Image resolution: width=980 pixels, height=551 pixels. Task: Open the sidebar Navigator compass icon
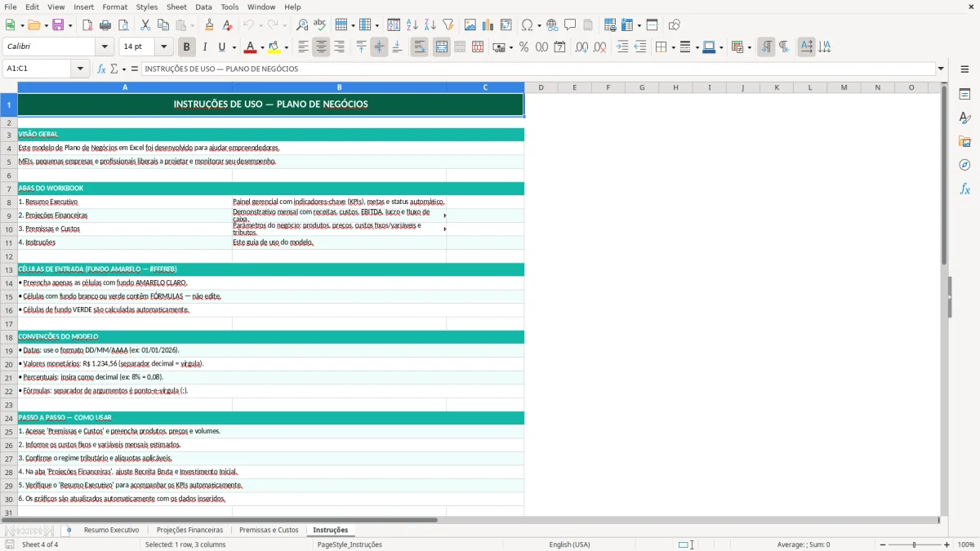[964, 165]
